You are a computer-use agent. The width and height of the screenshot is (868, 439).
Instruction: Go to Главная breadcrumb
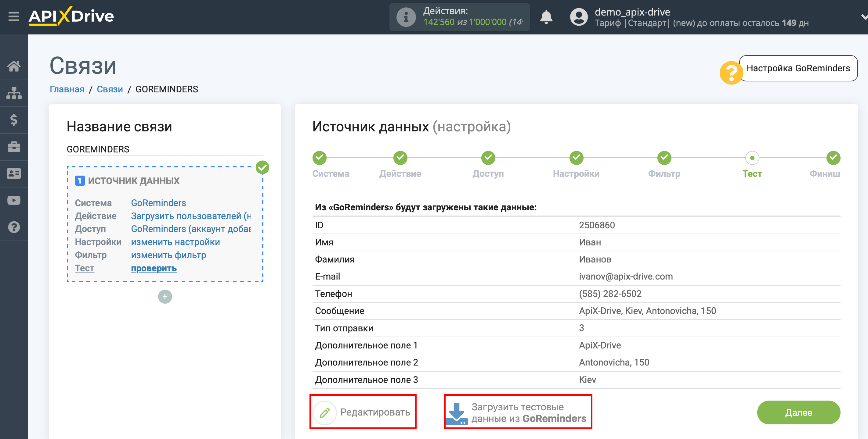tap(67, 89)
